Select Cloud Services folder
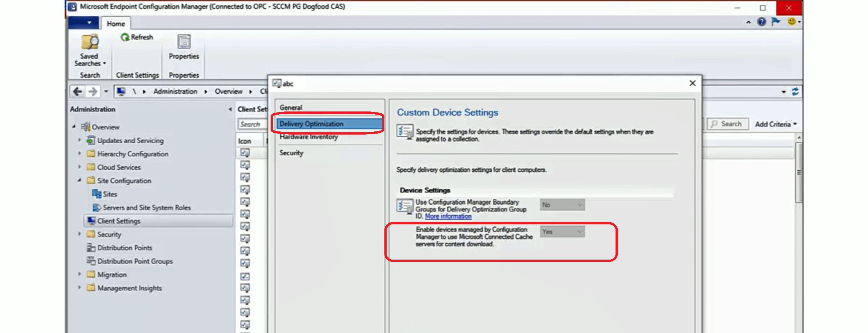The width and height of the screenshot is (868, 333). (x=119, y=167)
